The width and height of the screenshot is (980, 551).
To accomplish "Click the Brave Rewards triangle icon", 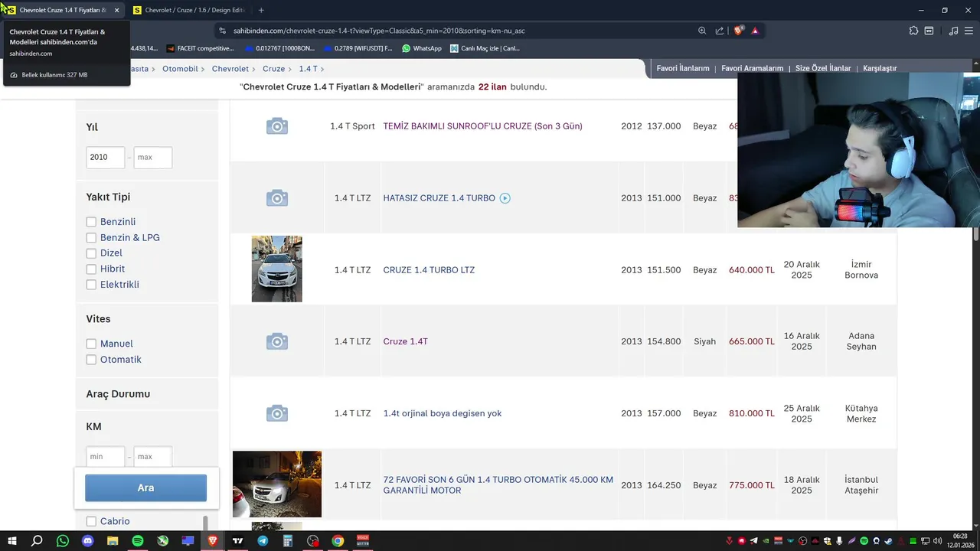I will tap(755, 31).
